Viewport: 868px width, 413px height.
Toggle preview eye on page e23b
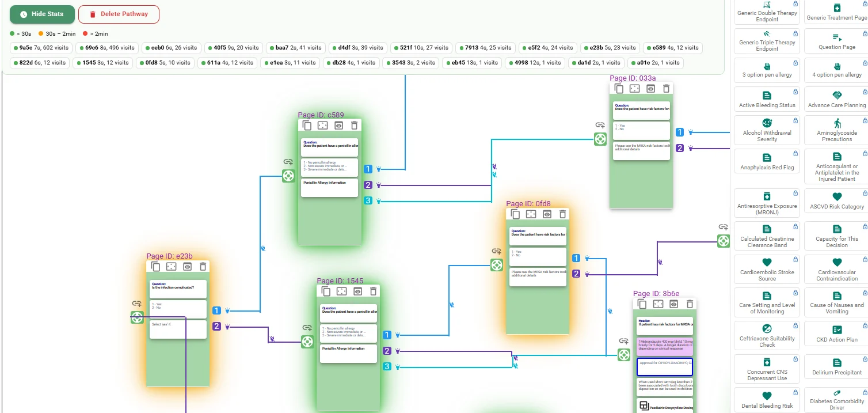click(188, 266)
